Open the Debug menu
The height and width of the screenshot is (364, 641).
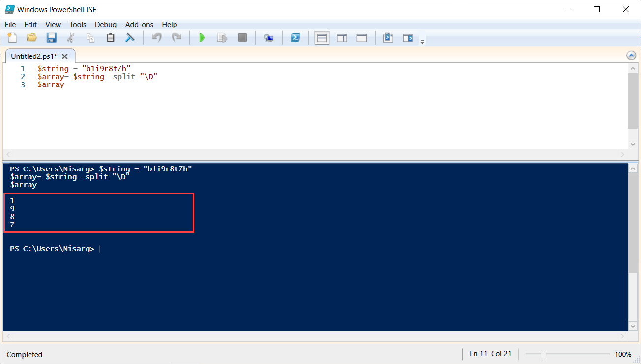105,24
